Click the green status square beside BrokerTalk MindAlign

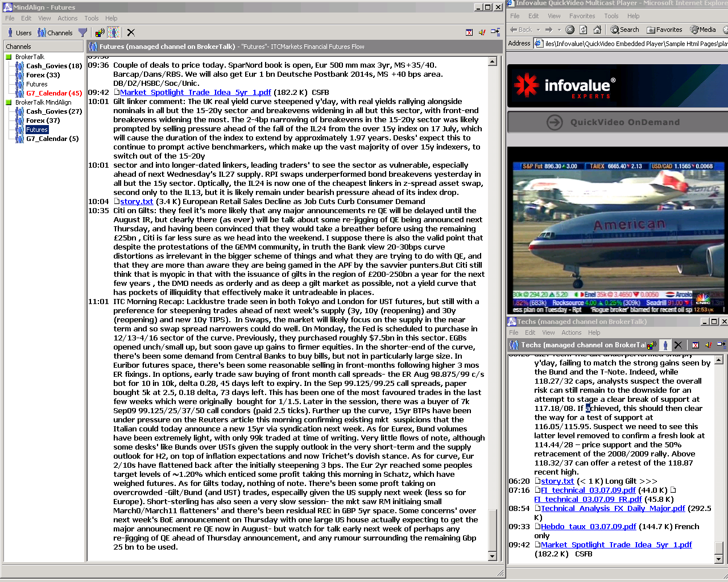click(x=9, y=102)
